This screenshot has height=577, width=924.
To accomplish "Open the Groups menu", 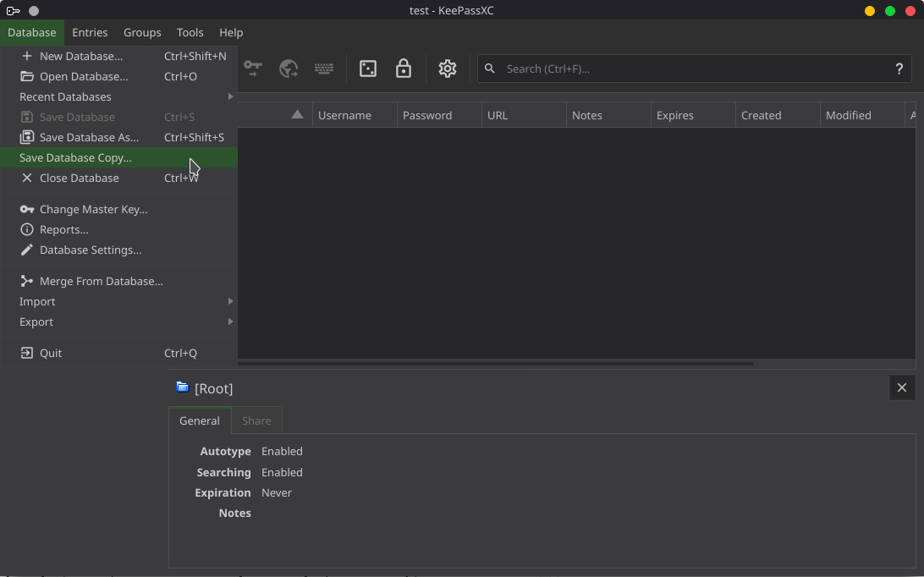I will pos(142,32).
